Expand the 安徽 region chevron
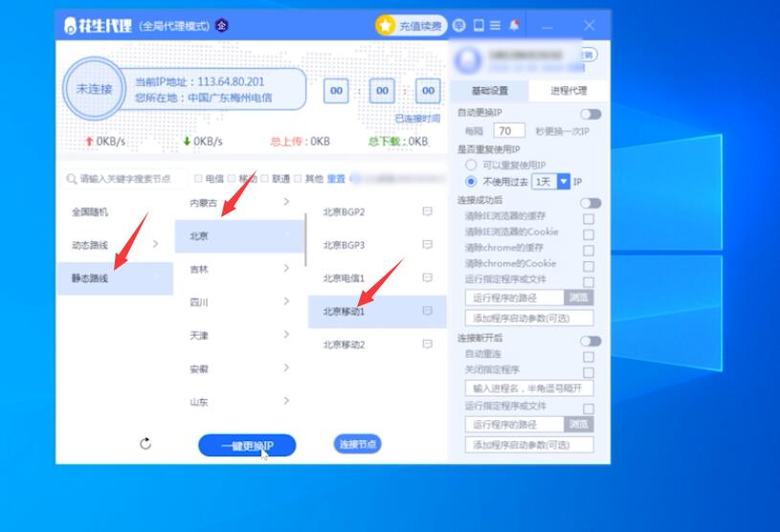This screenshot has height=532, width=780. click(x=286, y=368)
